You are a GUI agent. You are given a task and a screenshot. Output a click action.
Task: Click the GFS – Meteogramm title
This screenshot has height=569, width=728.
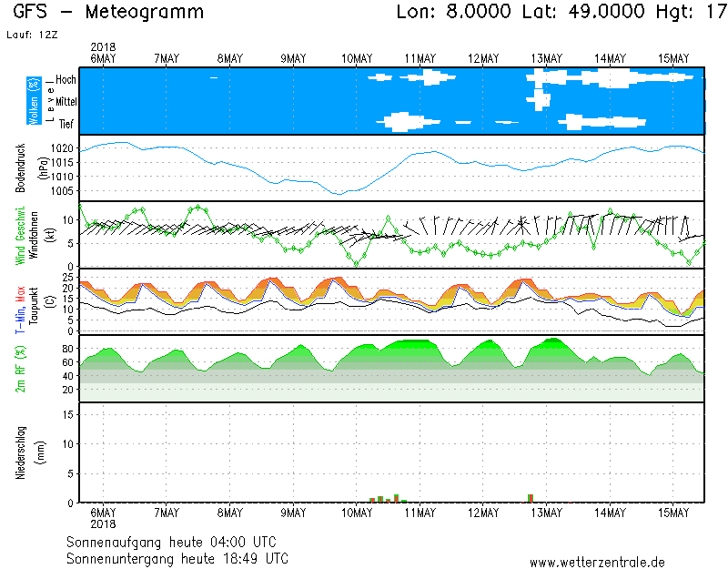[109, 13]
